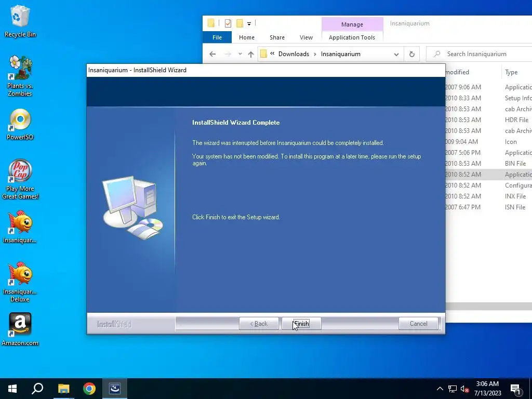The image size is (532, 399).
Task: Click the Back button in wizard
Action: (259, 323)
